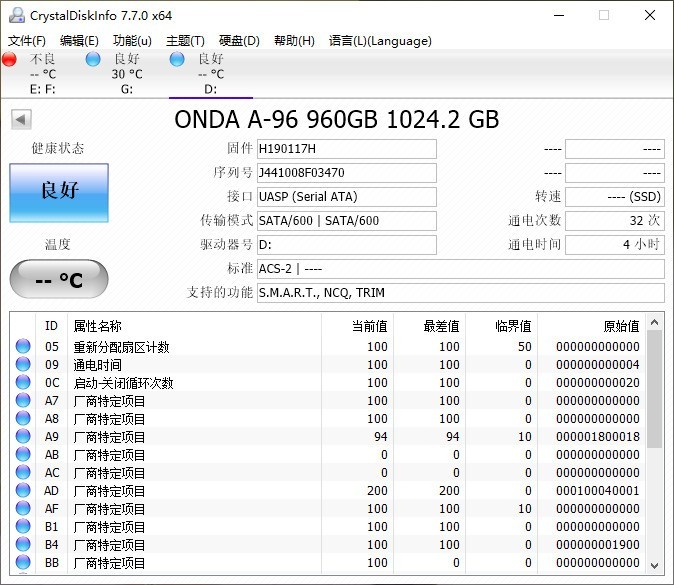Click the current value 200 in row AD
This screenshot has height=585, width=674.
[377, 490]
